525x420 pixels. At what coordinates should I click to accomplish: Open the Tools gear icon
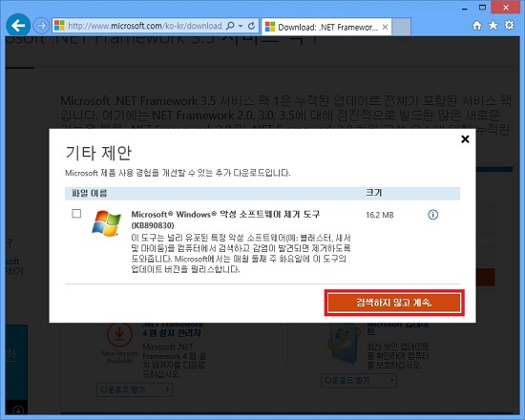tap(509, 25)
